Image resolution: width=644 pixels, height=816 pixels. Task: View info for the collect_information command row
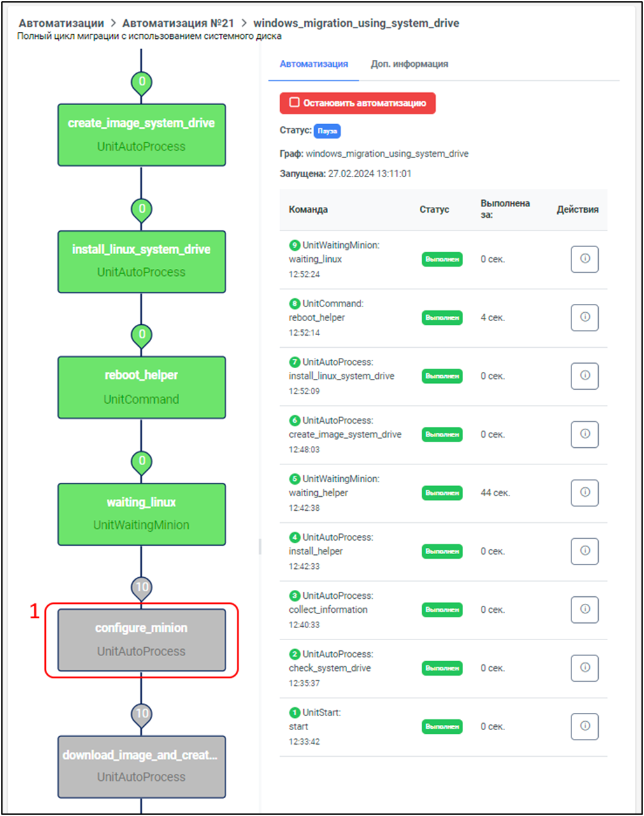coord(584,610)
